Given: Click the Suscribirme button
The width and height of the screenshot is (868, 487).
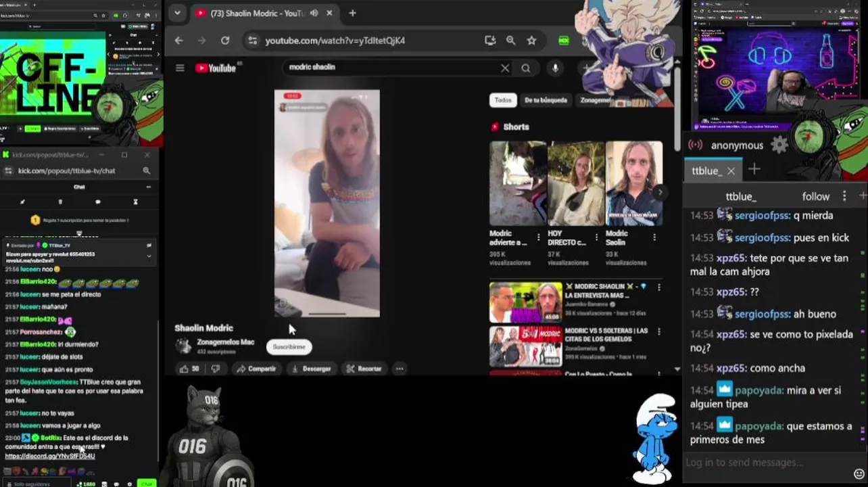Looking at the screenshot, I should (x=289, y=346).
